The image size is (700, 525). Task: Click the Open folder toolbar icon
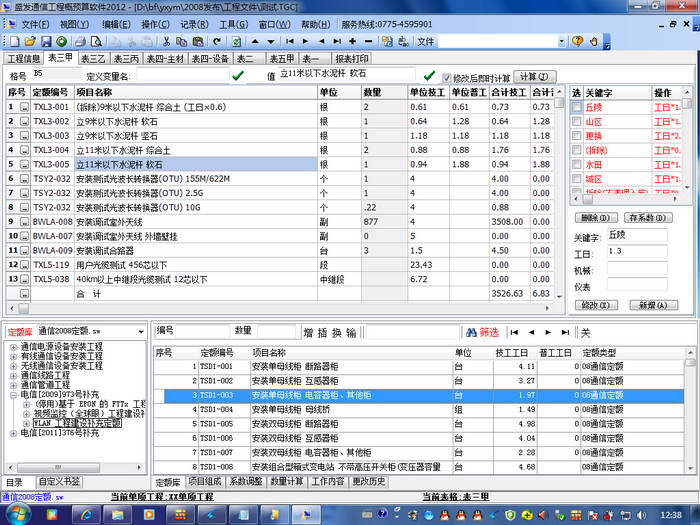pyautogui.click(x=31, y=42)
